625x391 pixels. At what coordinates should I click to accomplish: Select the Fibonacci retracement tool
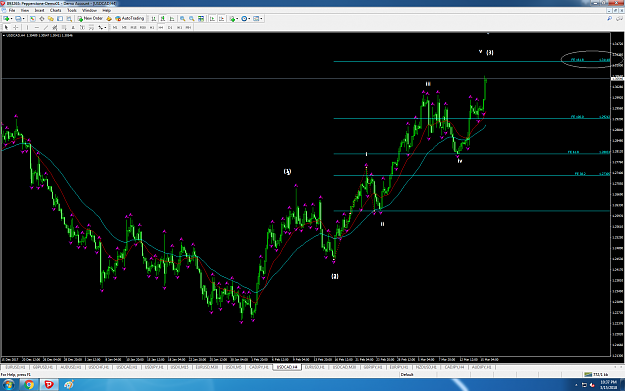64,28
